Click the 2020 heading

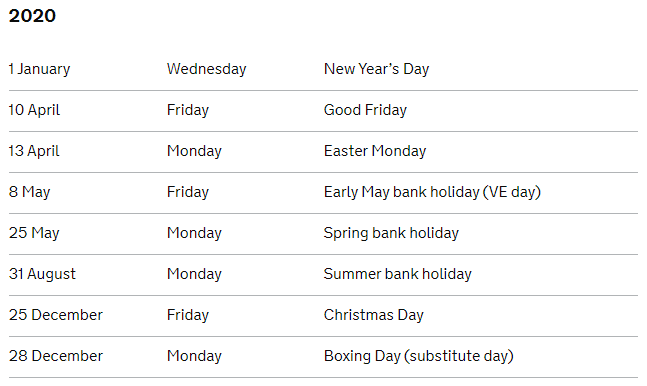point(32,16)
